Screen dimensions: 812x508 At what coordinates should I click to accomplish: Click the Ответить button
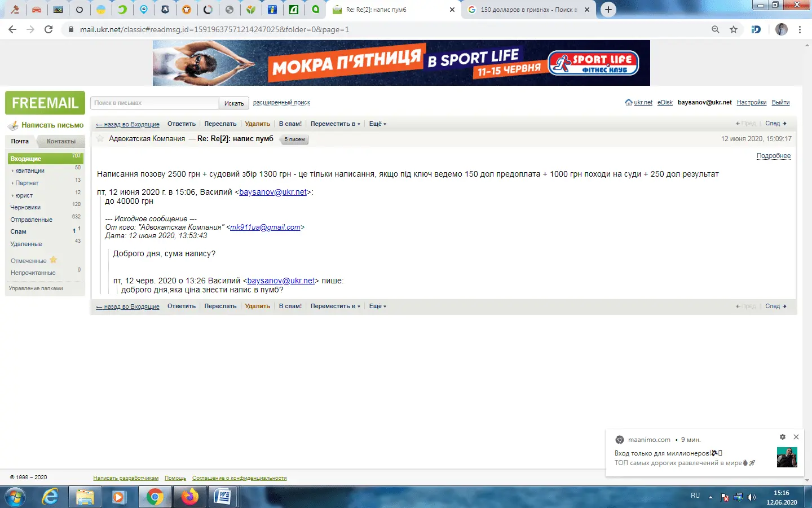click(x=181, y=124)
